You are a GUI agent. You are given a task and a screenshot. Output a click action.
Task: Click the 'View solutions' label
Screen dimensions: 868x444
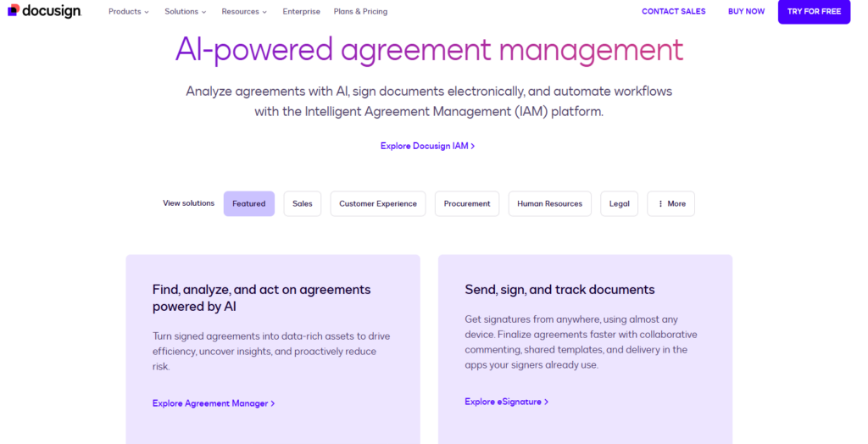tap(188, 203)
